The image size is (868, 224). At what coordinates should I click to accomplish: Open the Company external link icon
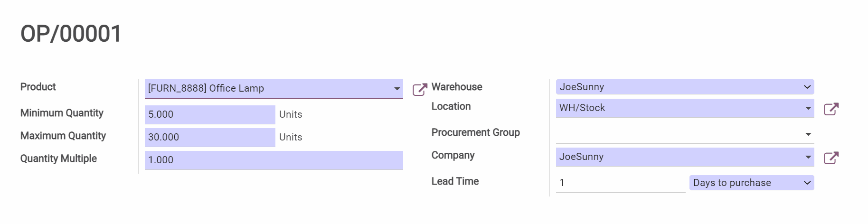pyautogui.click(x=830, y=158)
